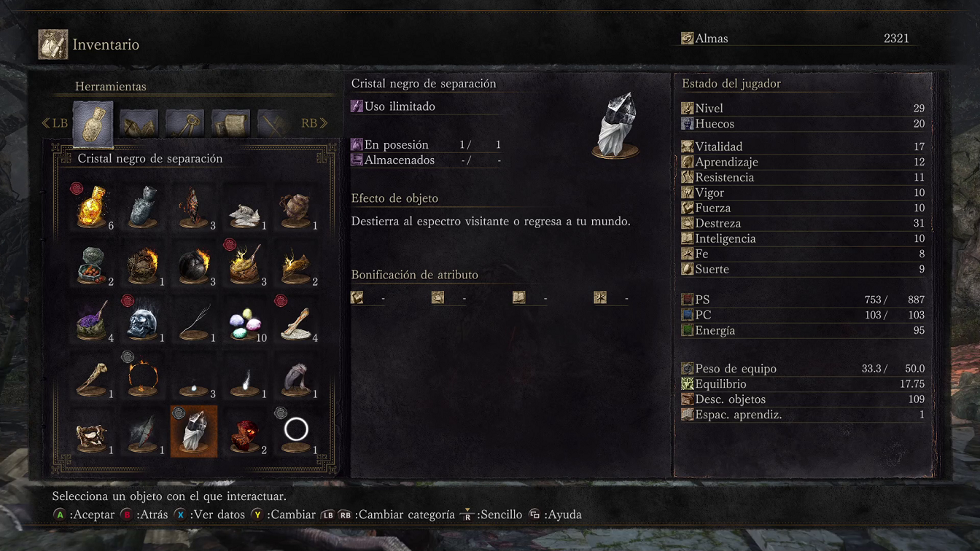
Task: Toggle Sencillo simple view mode
Action: 491,515
